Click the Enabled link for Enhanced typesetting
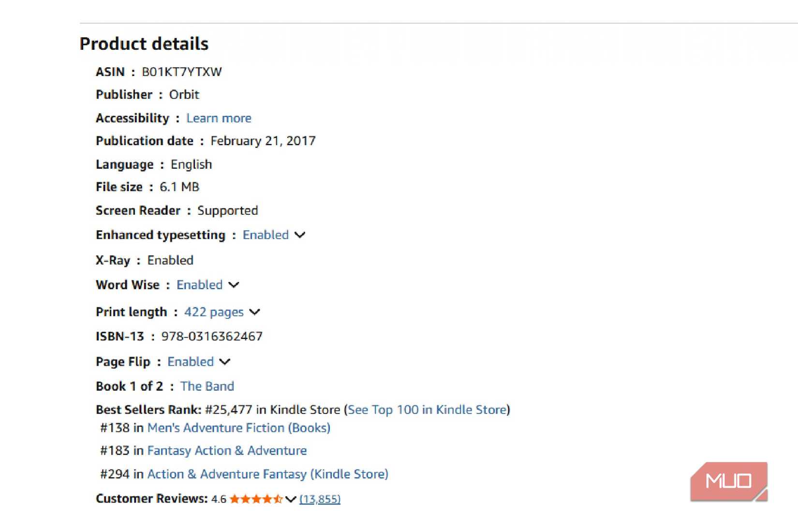The image size is (798, 532). click(265, 235)
